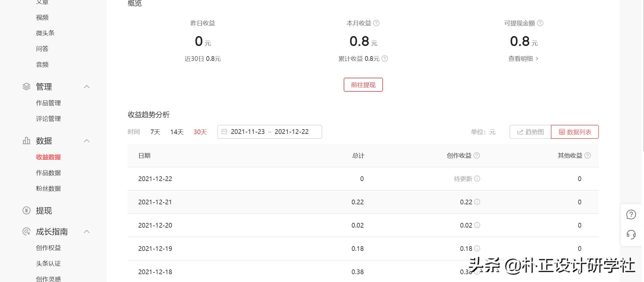Switch to 趋势图 chart view

click(530, 132)
